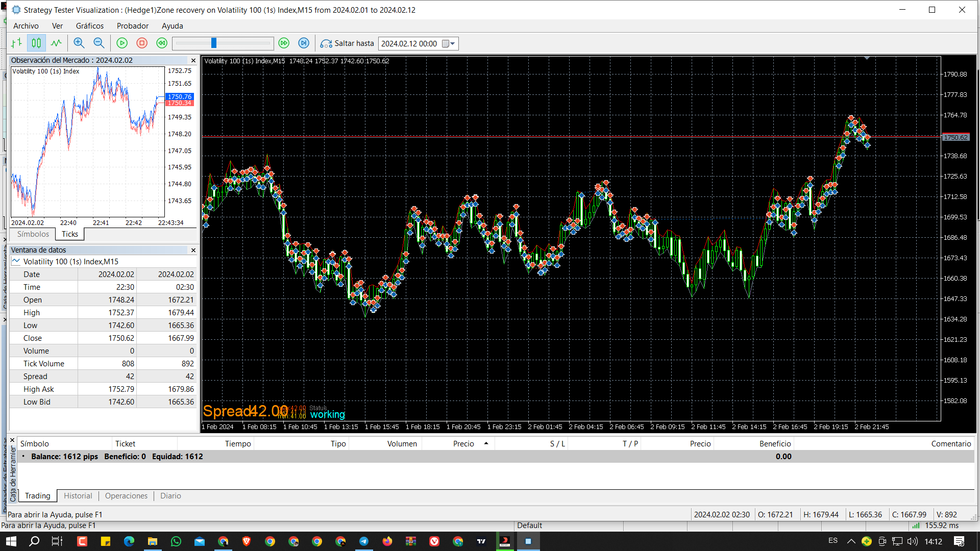Switch to line chart mode
980x551 pixels.
(x=56, y=43)
